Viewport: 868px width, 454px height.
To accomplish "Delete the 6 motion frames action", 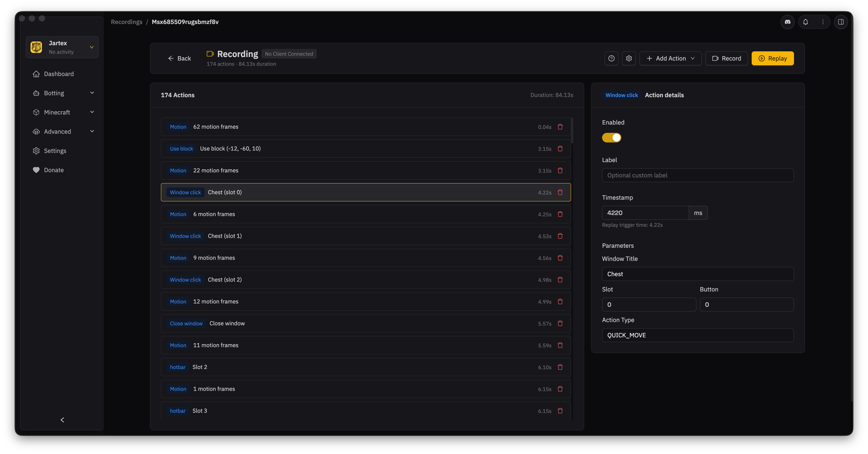I will 560,214.
